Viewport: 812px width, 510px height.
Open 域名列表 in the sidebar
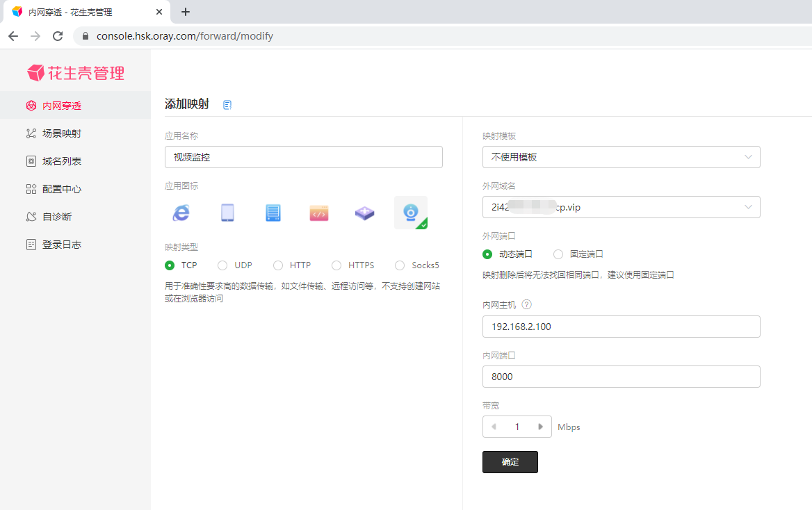click(75, 161)
